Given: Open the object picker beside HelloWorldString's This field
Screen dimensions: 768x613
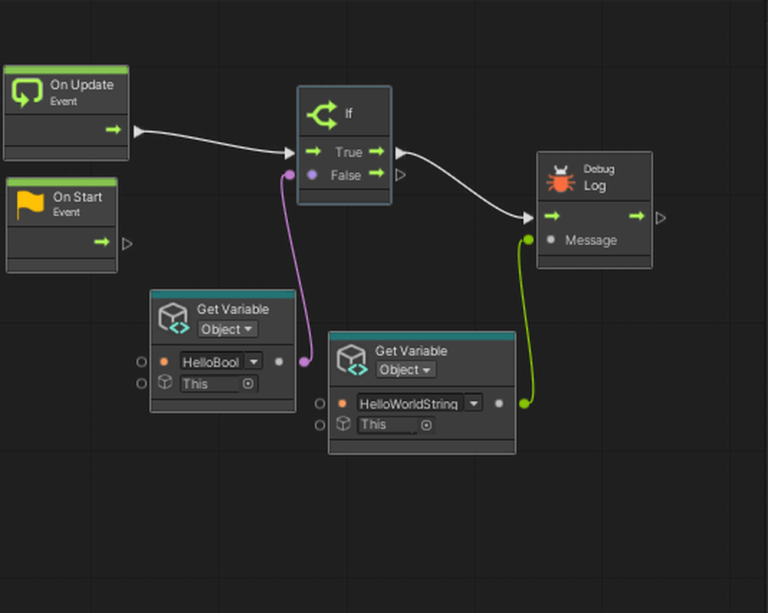Looking at the screenshot, I should click(426, 425).
